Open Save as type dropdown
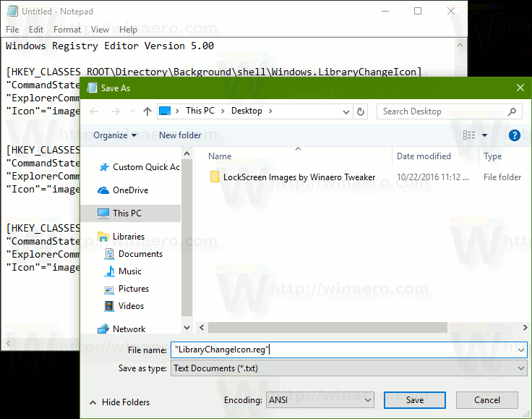532x419 pixels. point(349,368)
